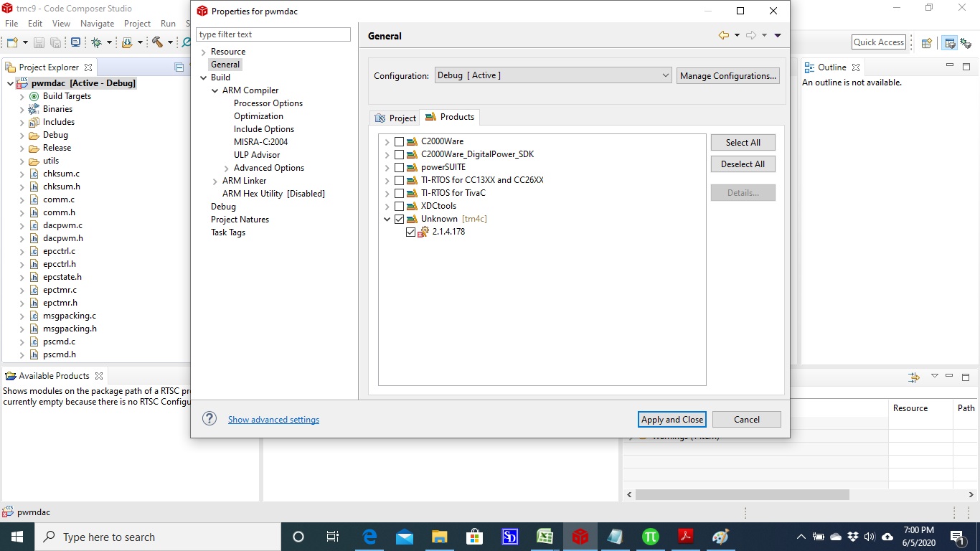
Task: Close the Available Products view tab
Action: 99,376
